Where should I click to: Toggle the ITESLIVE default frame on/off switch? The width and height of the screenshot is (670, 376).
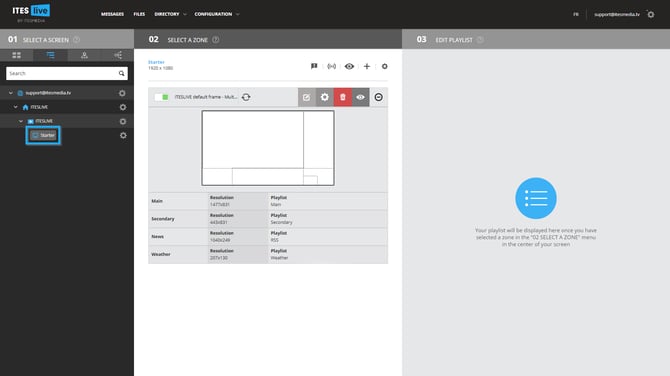(x=162, y=97)
